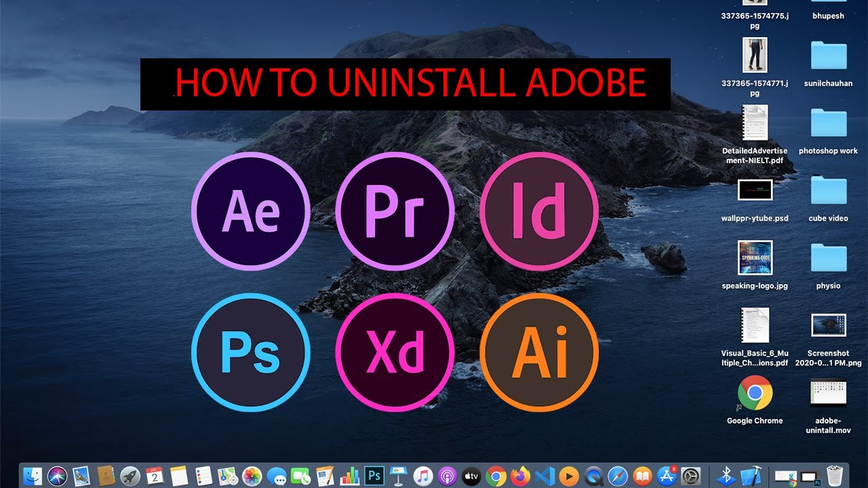Open the Calendar app in Dock
This screenshot has width=868, height=488.
click(155, 476)
